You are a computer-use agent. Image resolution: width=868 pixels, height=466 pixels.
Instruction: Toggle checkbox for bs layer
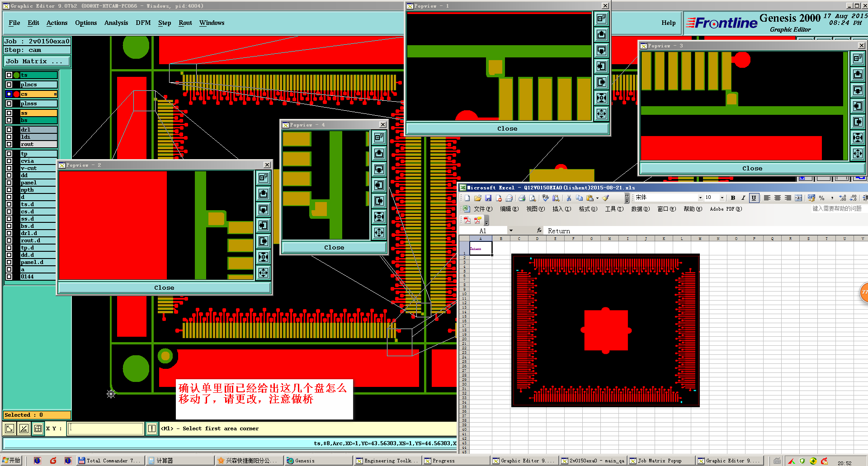pos(9,120)
